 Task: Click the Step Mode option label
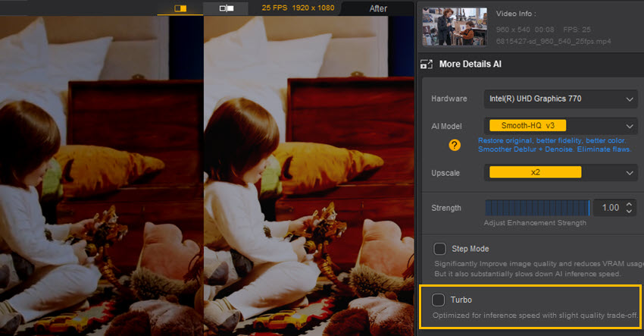click(x=470, y=249)
